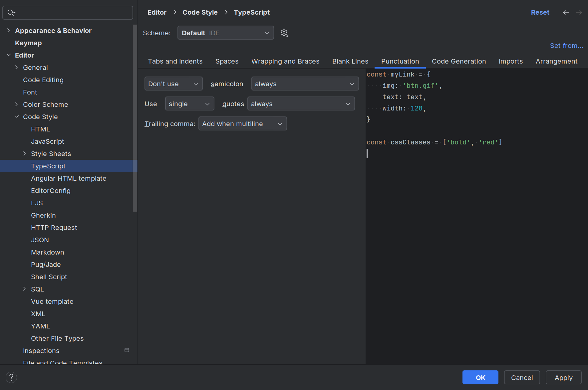Open the Trailing comma dropdown
The width and height of the screenshot is (588, 390).
242,123
